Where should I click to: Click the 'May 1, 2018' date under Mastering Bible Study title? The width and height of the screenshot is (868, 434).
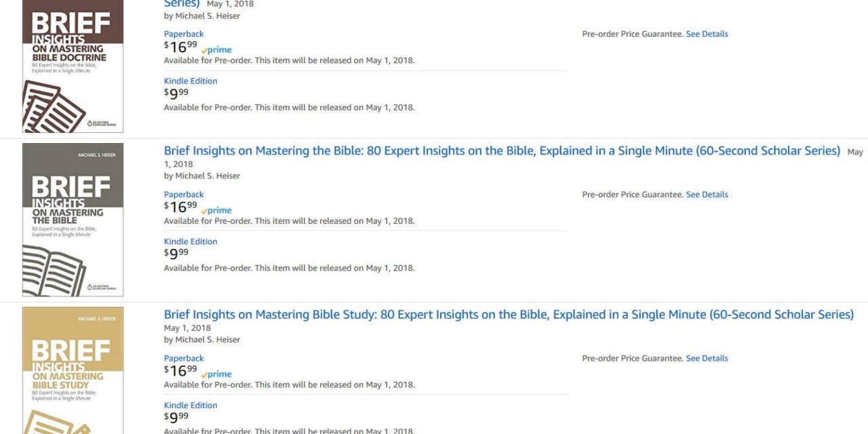point(187,328)
